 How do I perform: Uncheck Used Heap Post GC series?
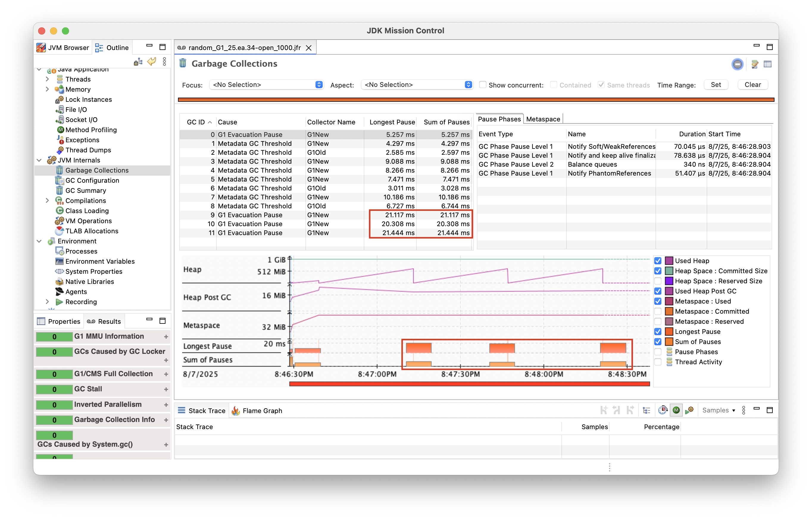point(658,291)
